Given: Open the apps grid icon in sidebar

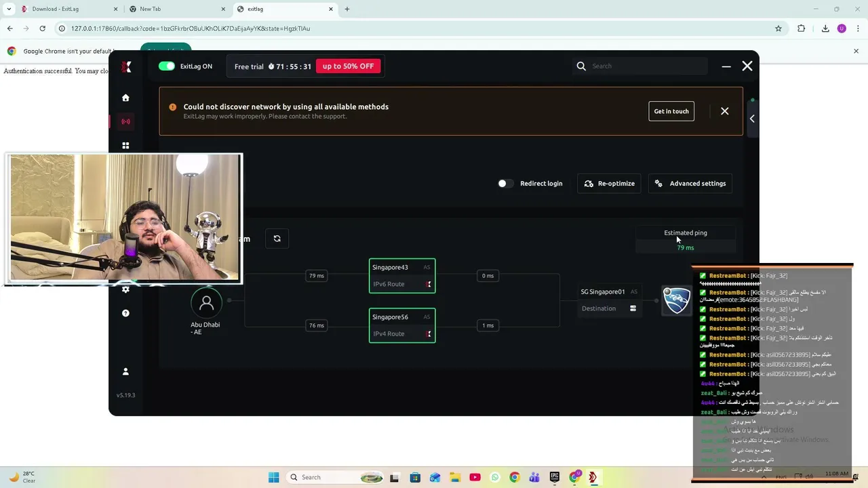Looking at the screenshot, I should [125, 145].
